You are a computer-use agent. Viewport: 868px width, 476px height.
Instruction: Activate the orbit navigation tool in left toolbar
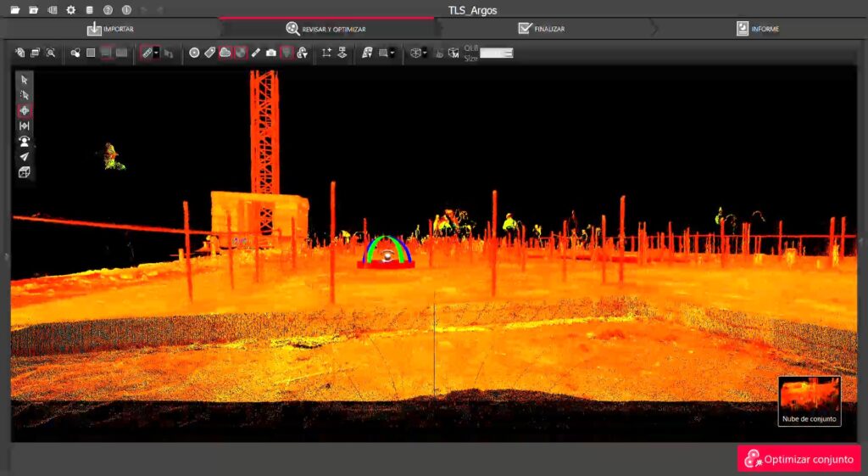tap(25, 110)
